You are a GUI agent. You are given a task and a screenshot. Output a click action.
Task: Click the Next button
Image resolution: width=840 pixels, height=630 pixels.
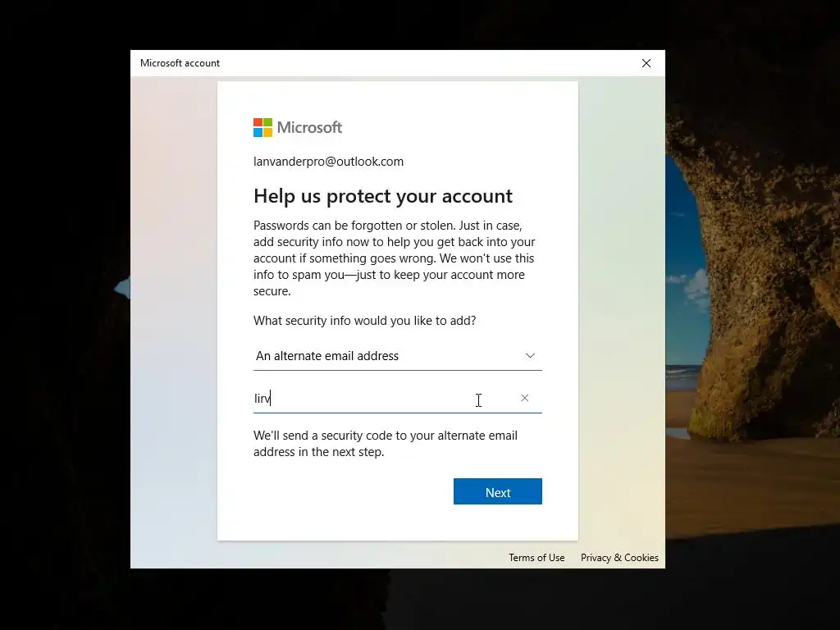tap(497, 491)
